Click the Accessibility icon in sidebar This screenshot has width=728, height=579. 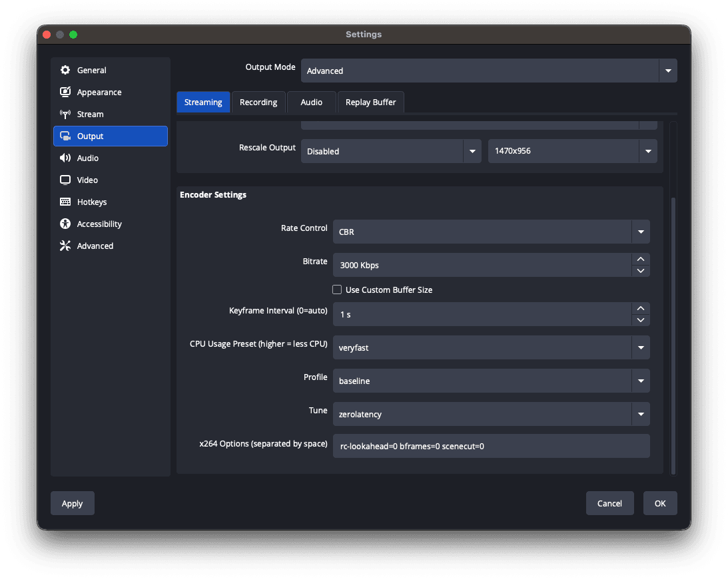[x=65, y=224]
